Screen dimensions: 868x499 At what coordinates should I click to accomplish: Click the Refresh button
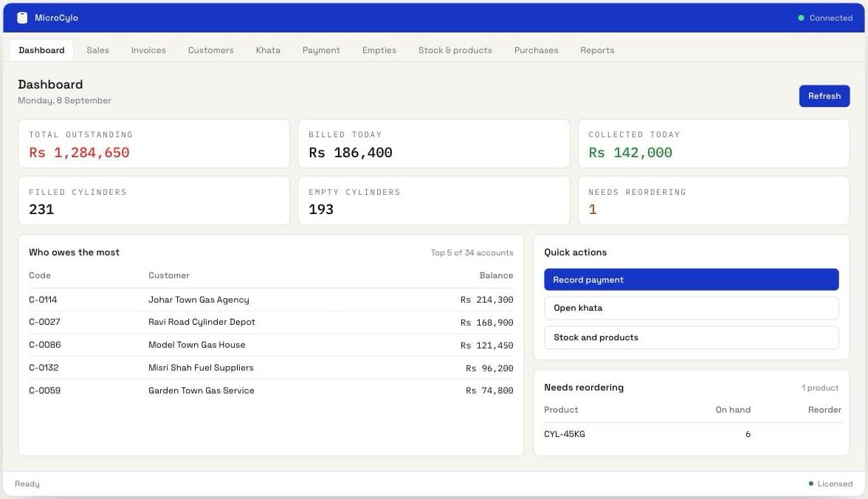(x=824, y=96)
